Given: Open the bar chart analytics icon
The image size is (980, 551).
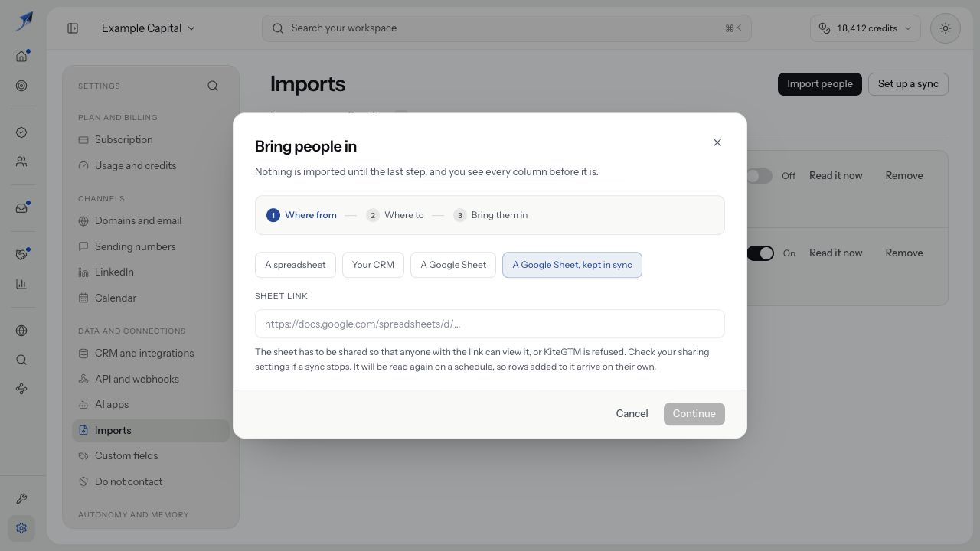Looking at the screenshot, I should point(21,284).
